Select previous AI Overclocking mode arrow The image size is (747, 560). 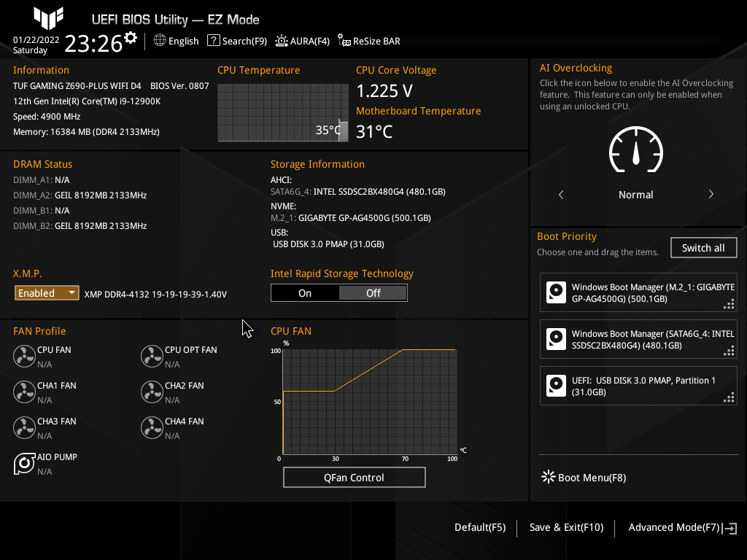[561, 194]
